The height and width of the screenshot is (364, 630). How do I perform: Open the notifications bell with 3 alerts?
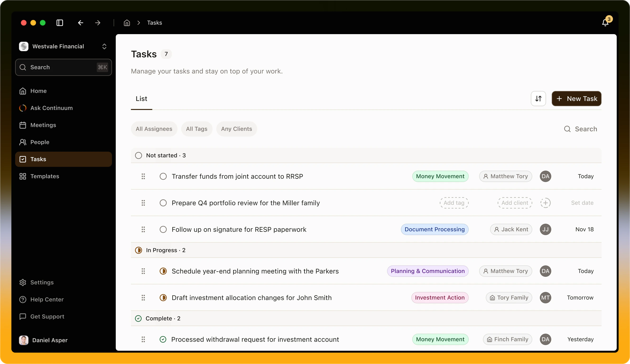coord(605,23)
